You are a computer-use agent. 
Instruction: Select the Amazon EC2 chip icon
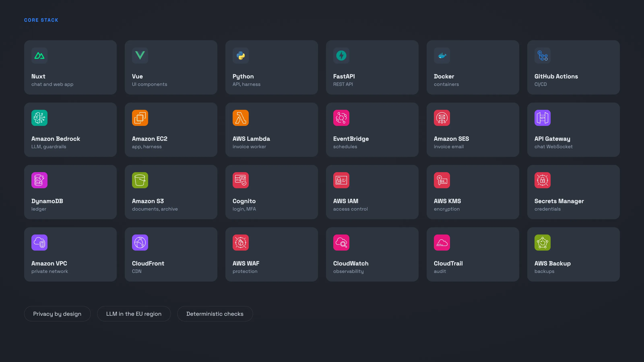pyautogui.click(x=140, y=118)
